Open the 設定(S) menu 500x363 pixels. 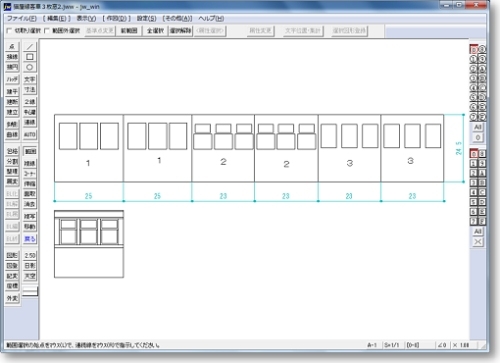(x=146, y=18)
